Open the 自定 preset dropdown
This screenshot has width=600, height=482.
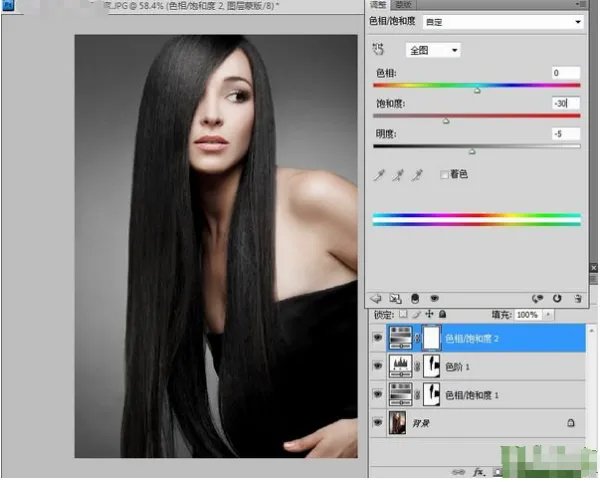pos(577,21)
